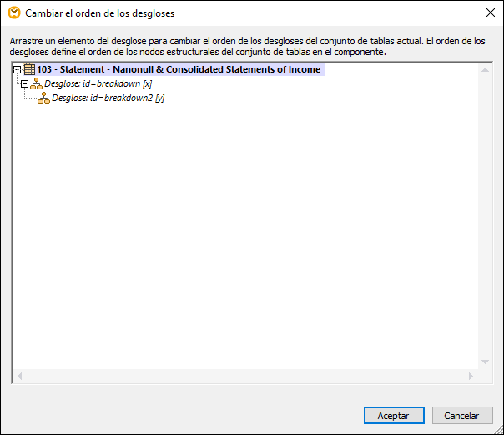Image resolution: width=504 pixels, height=435 pixels.
Task: Click the dialog title text
Action: tap(100, 13)
